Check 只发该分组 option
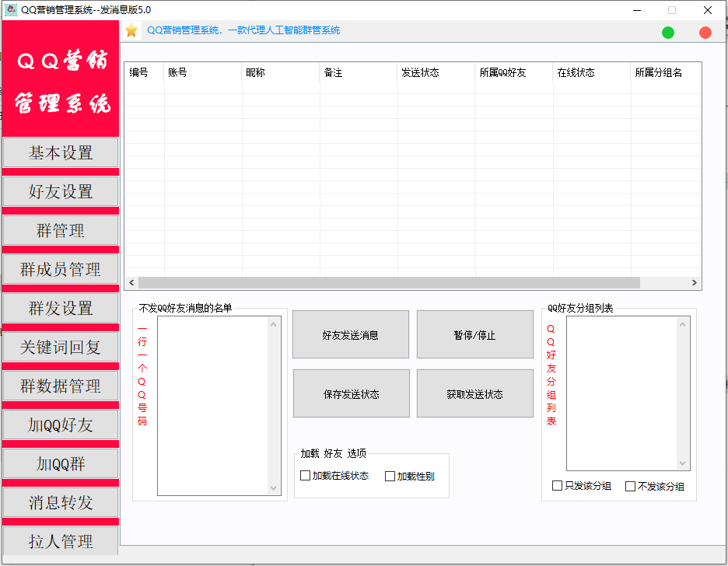The width and height of the screenshot is (728, 566). (557, 486)
